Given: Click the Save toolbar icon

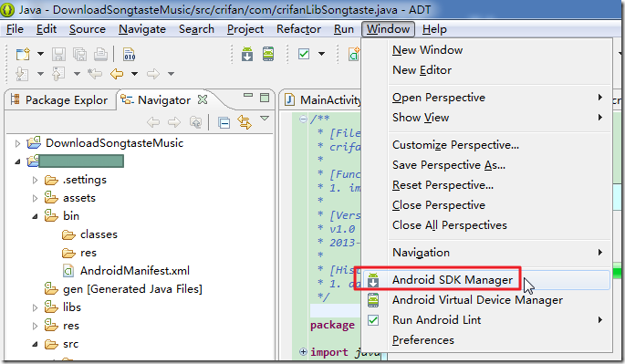Looking at the screenshot, I should [59, 54].
